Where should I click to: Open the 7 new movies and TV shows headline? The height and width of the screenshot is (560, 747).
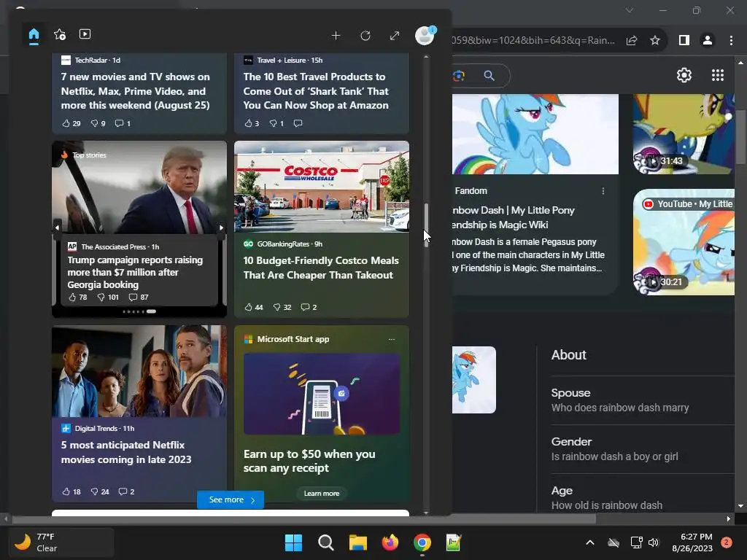135,91
